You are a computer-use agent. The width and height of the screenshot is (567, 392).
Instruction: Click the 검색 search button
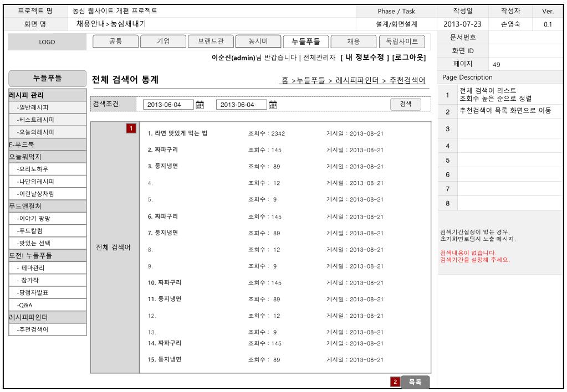click(x=405, y=104)
